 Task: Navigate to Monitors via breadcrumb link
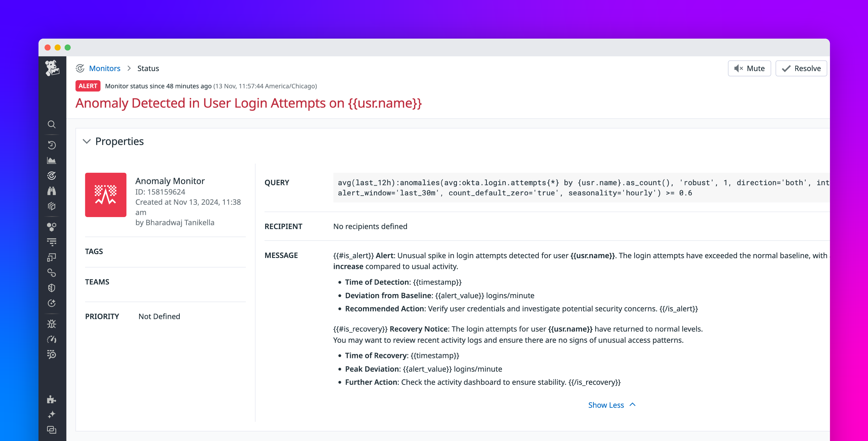coord(104,68)
